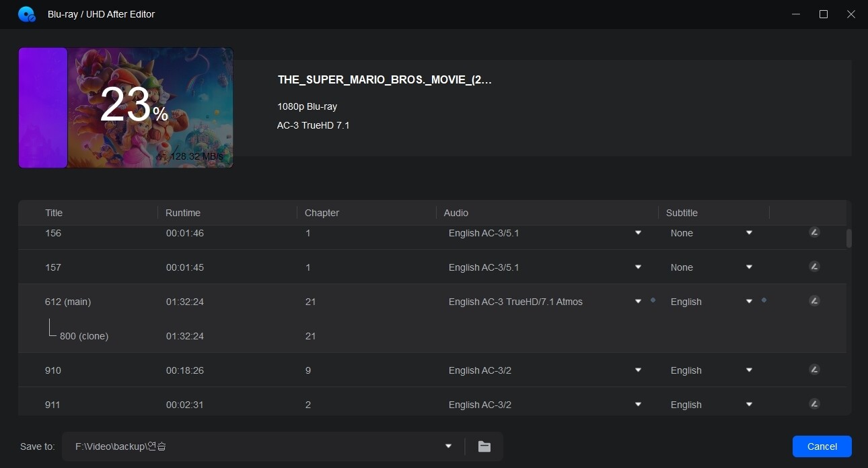Click runtime 00:18:26
This screenshot has height=468, width=868.
pos(185,370)
